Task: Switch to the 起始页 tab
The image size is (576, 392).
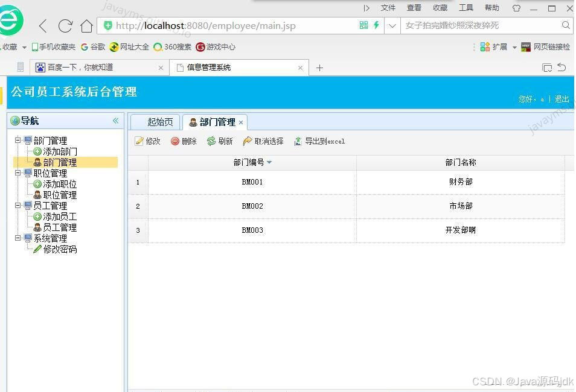Action: [155, 122]
